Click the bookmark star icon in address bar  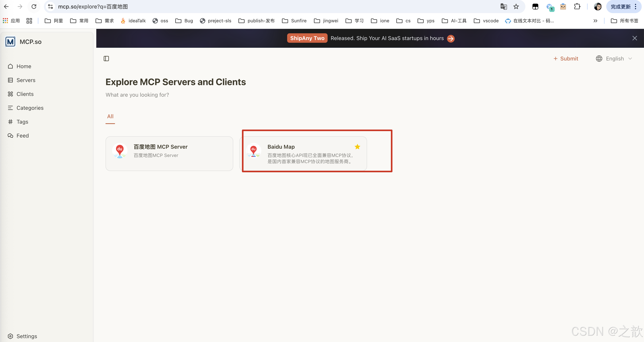click(x=516, y=7)
